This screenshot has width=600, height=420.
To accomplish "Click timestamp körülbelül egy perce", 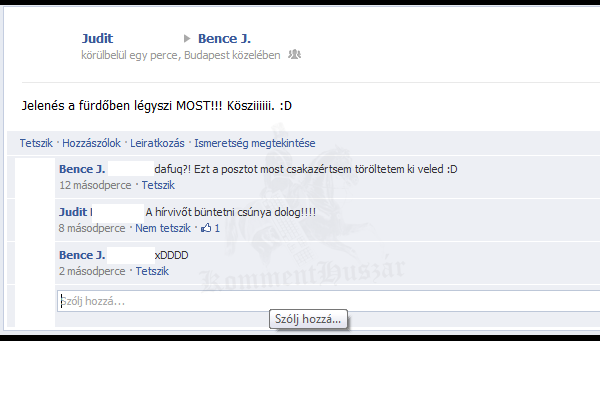I will (x=129, y=55).
